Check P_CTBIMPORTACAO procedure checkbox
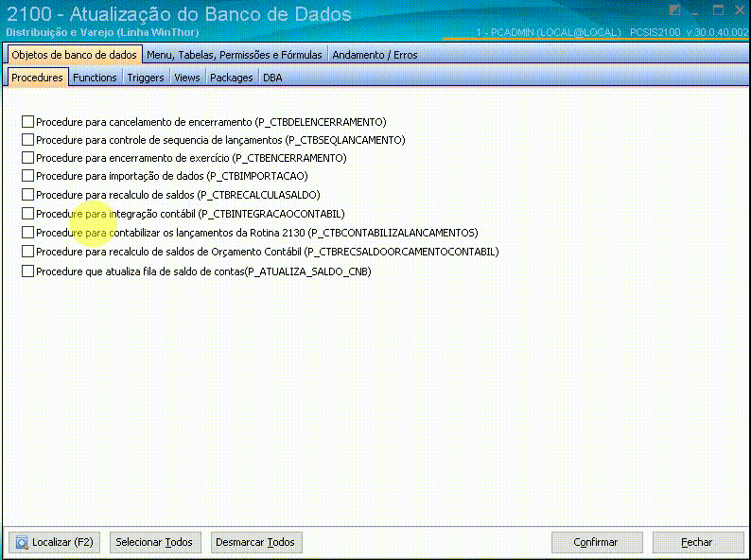The width and height of the screenshot is (751, 560). tap(27, 175)
